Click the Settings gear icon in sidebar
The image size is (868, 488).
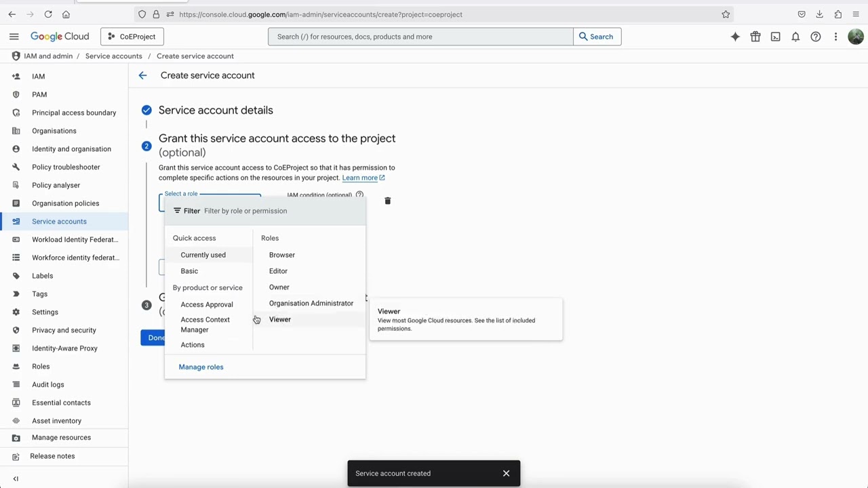pos(16,312)
